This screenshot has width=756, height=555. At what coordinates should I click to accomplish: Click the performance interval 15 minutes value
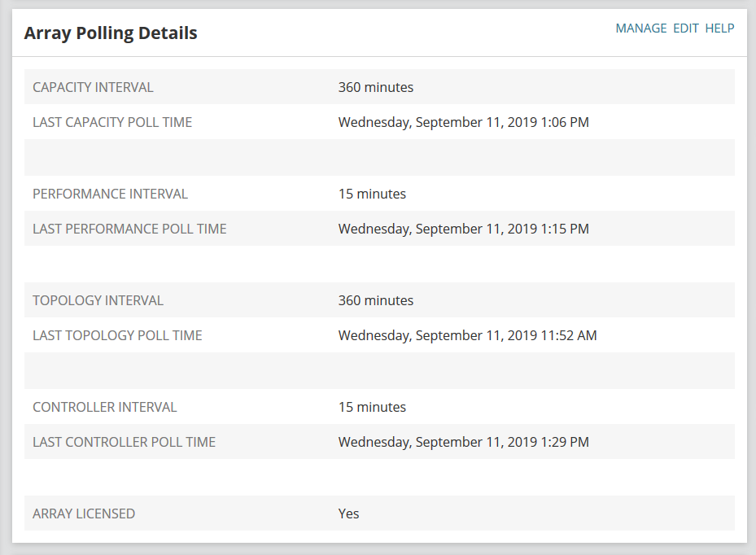(x=372, y=194)
